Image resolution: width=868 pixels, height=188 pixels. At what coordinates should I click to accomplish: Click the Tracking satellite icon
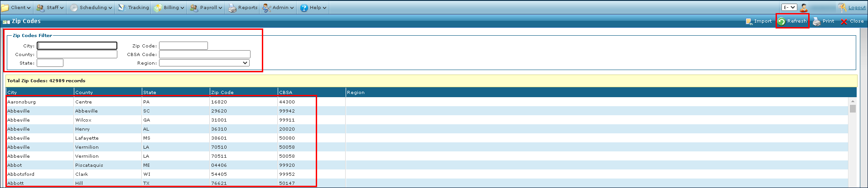122,8
